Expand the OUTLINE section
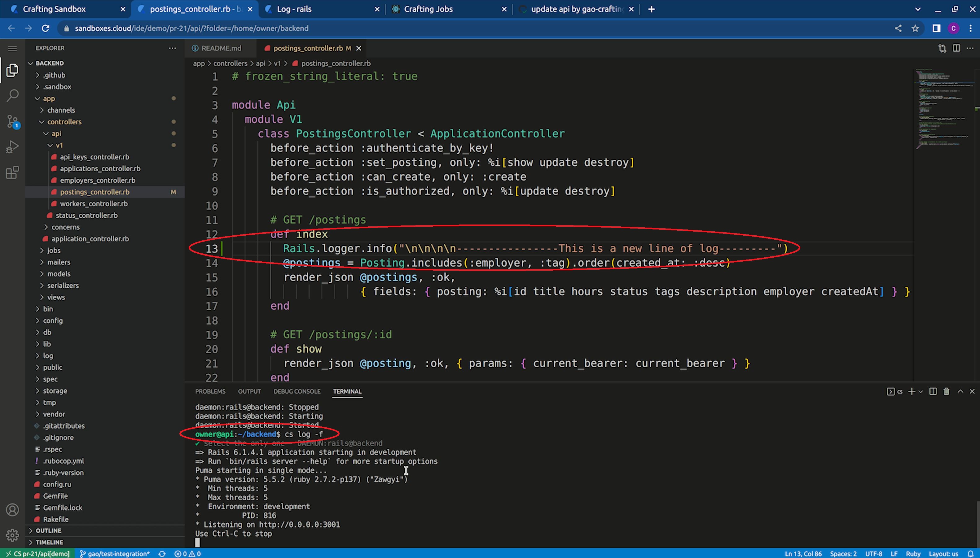This screenshot has height=558, width=980. [48, 530]
